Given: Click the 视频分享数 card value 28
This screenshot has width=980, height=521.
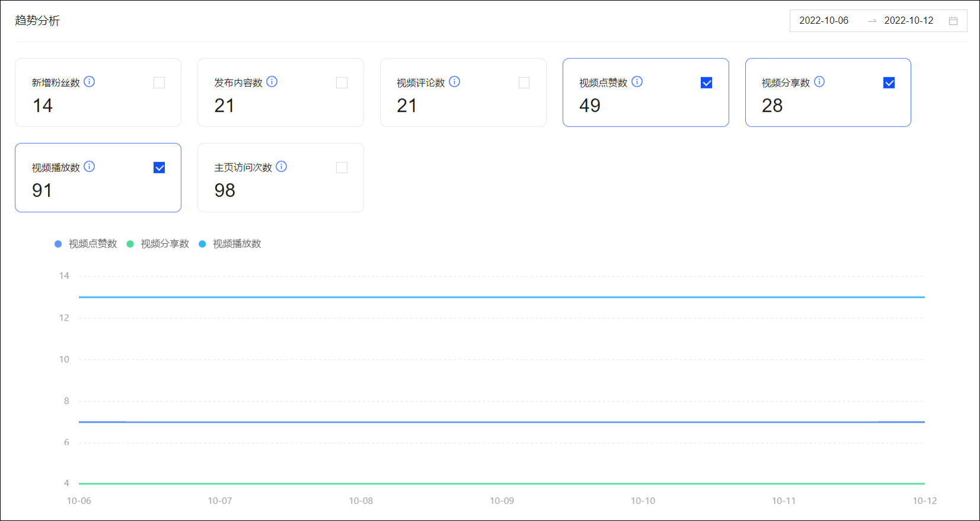Looking at the screenshot, I should click(772, 106).
